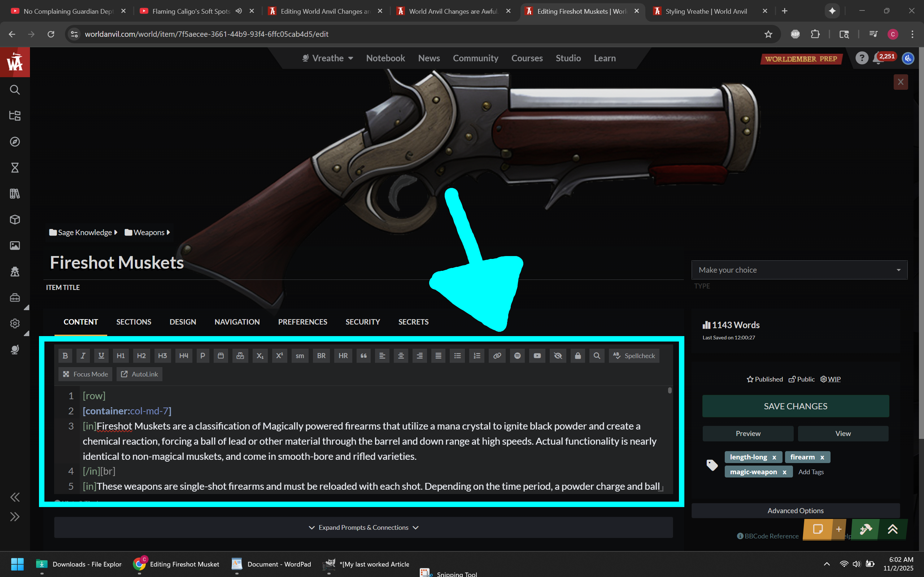Insert a link with the chain icon
Screen dimensions: 924x577
click(497, 356)
